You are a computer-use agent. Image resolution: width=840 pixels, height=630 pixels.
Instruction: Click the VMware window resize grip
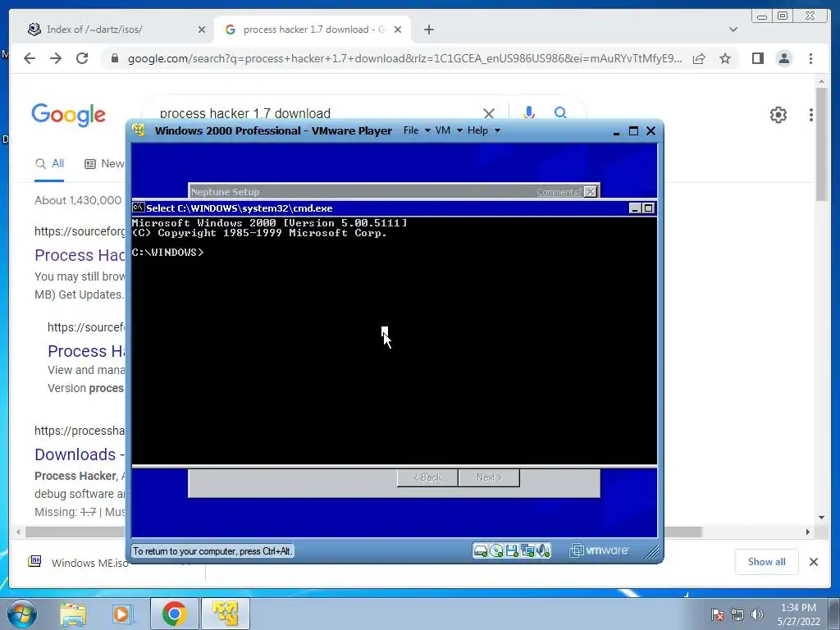(652, 552)
